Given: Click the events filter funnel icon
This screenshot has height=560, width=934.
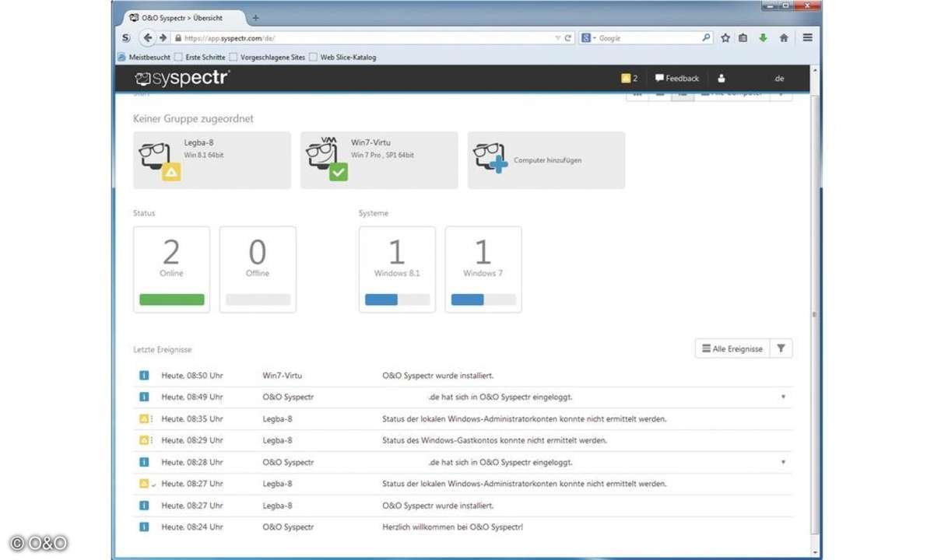Looking at the screenshot, I should point(781,348).
